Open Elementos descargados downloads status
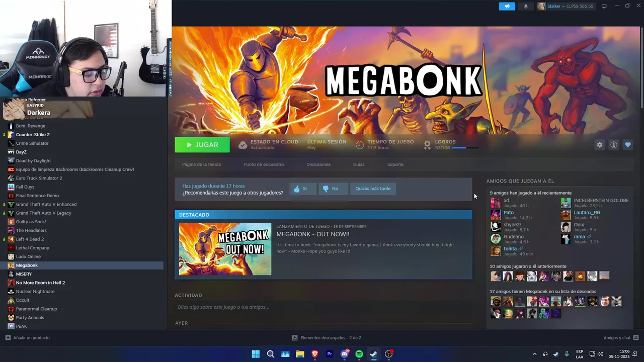The image size is (644, 362). point(327,338)
